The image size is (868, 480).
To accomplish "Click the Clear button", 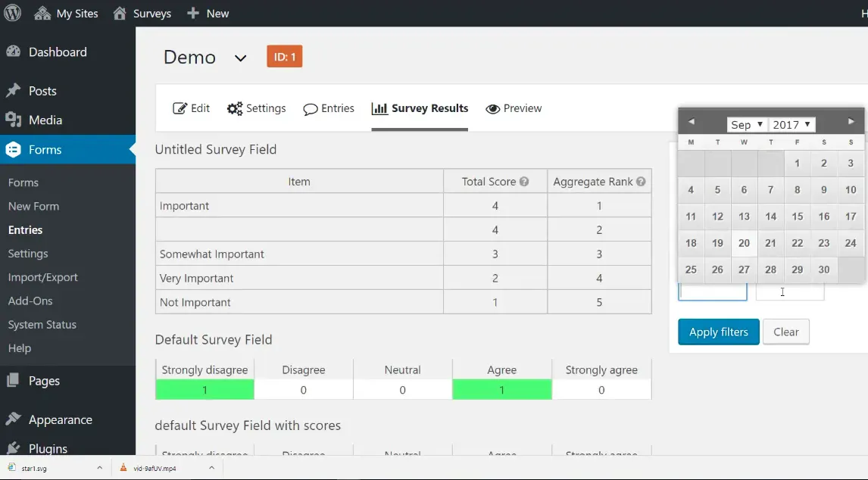I will pyautogui.click(x=785, y=332).
